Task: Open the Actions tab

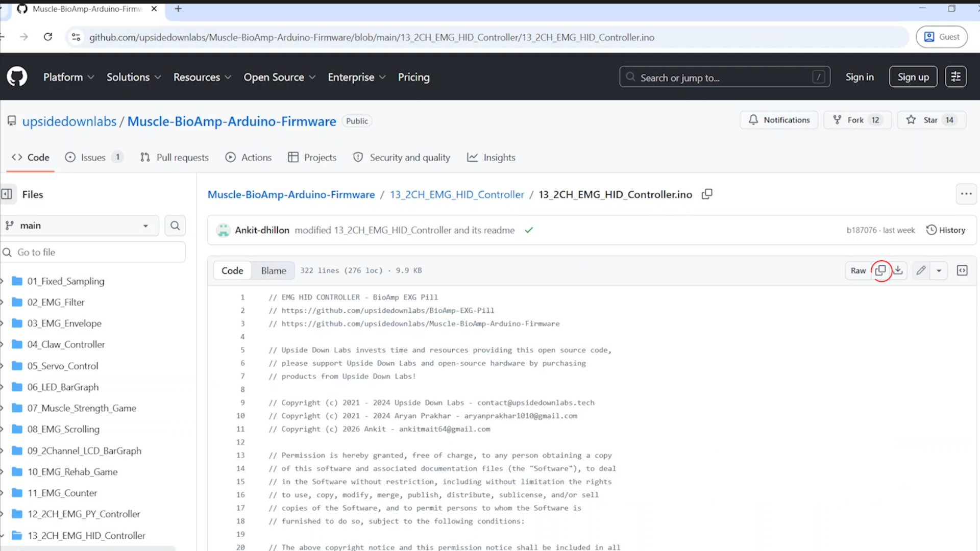Action: click(x=249, y=158)
